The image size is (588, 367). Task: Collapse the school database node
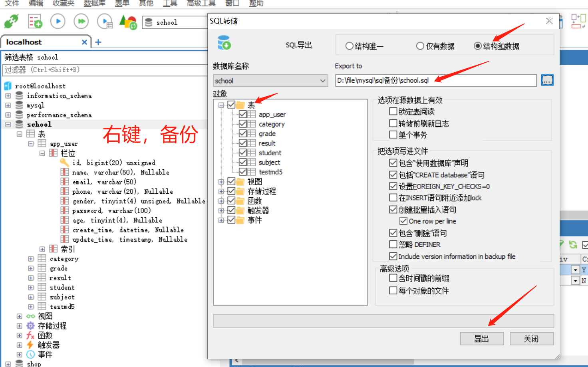(x=8, y=124)
